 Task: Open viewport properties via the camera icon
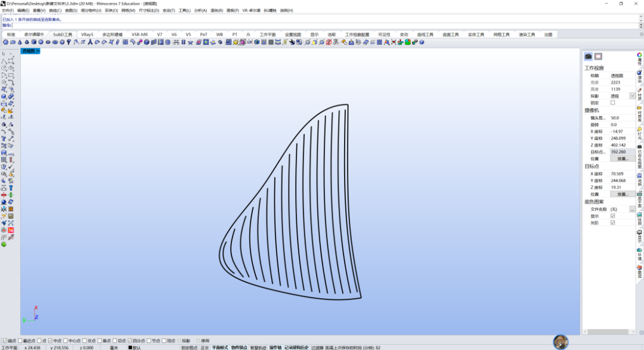tap(588, 56)
